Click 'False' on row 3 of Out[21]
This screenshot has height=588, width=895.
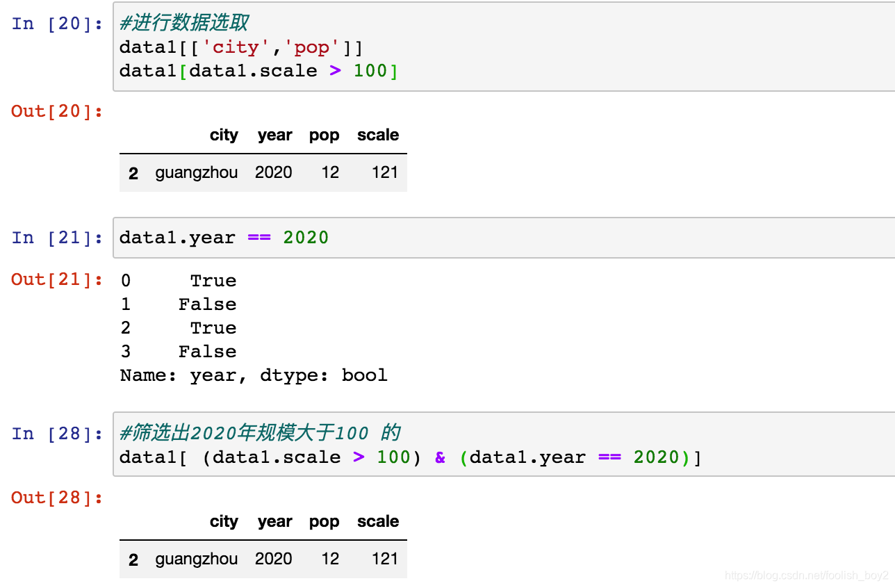coord(207,352)
